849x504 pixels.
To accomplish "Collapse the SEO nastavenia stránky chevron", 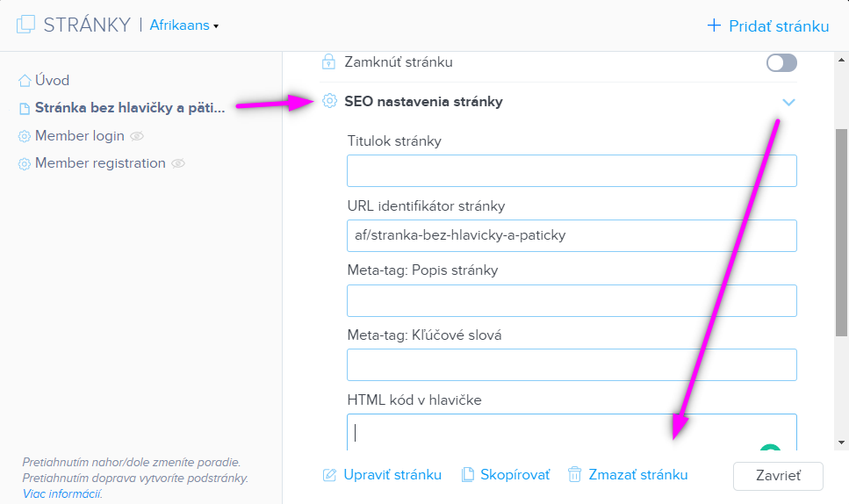I will (789, 102).
